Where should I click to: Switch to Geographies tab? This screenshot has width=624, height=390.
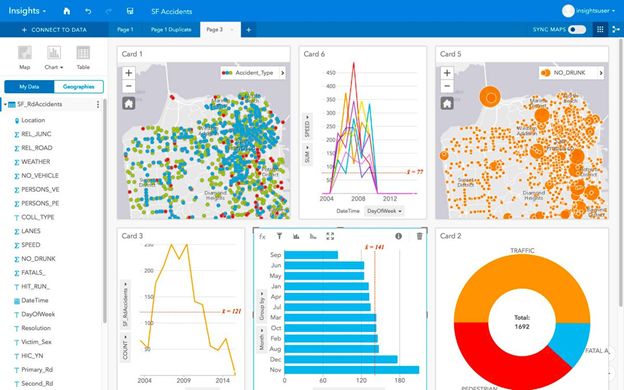(78, 86)
